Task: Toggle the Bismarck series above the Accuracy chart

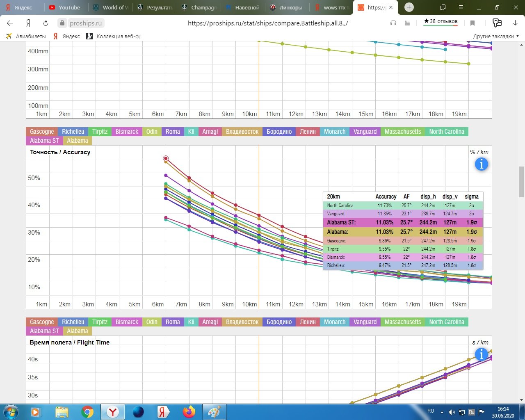Action: point(127,132)
